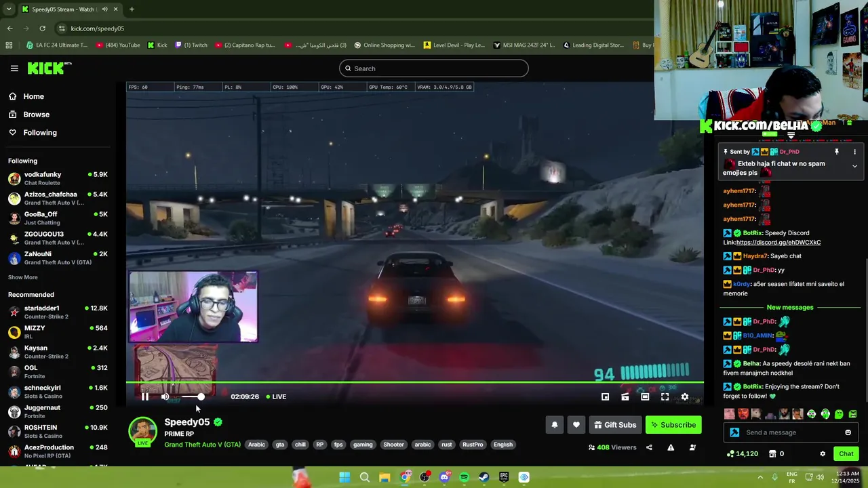Open the (484) YouTube bookmark
Image resolution: width=868 pixels, height=488 pixels.
118,45
